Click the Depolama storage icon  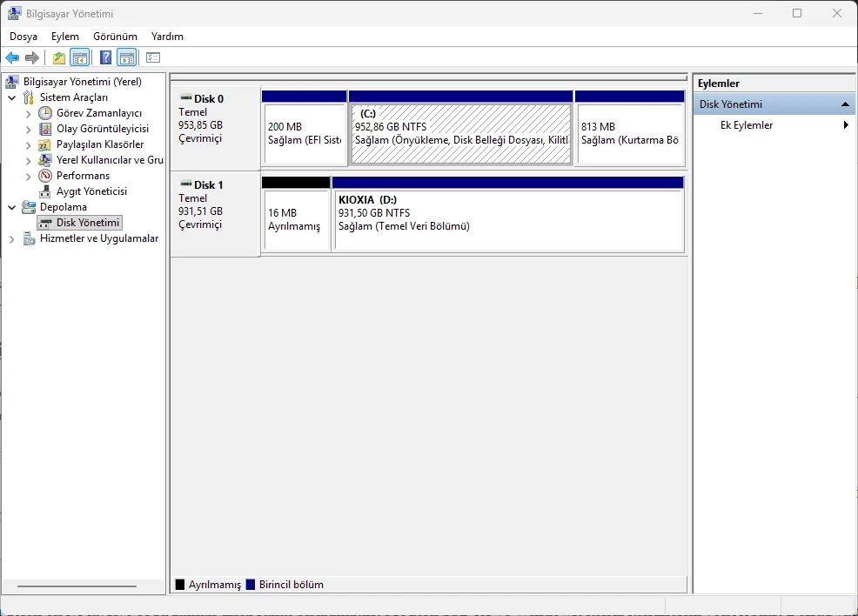point(29,207)
